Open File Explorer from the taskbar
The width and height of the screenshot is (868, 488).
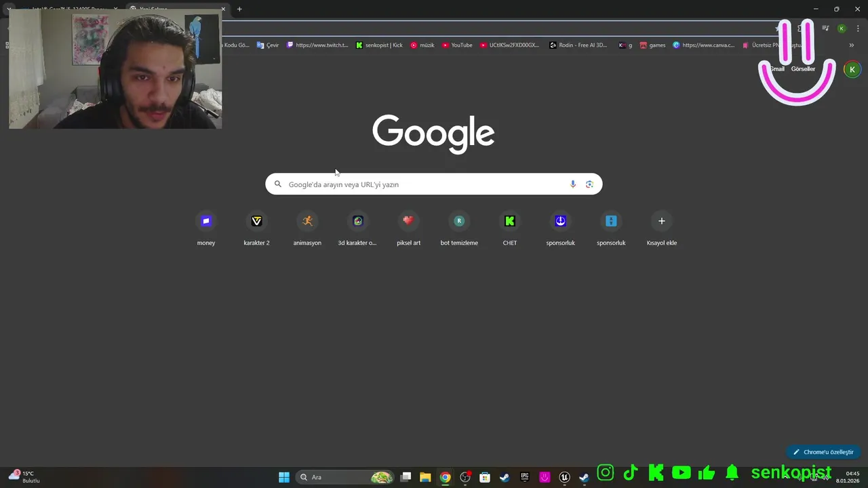coord(425,477)
